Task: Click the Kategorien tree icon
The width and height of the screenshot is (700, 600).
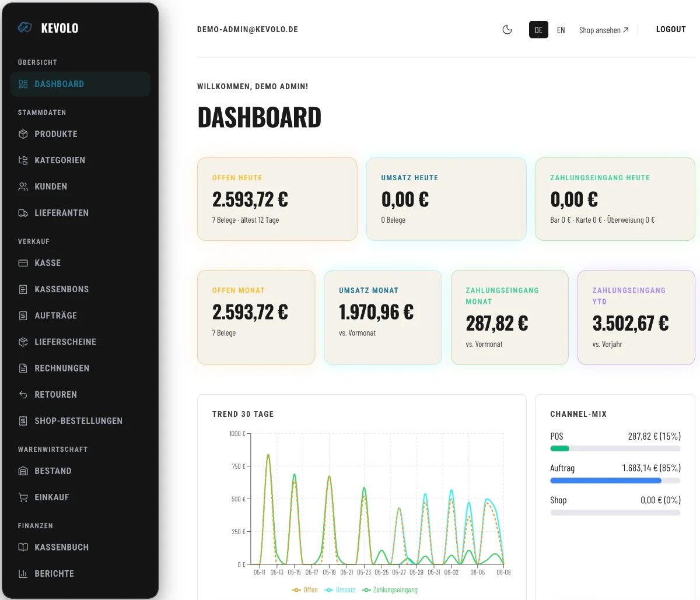Action: (x=23, y=160)
